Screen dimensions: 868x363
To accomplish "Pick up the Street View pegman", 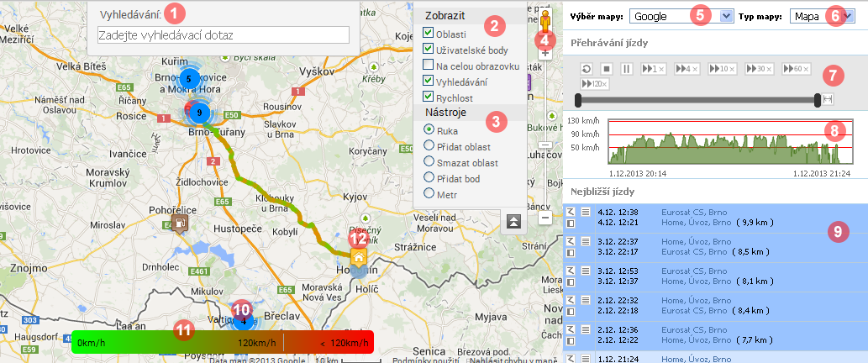I will 545,22.
